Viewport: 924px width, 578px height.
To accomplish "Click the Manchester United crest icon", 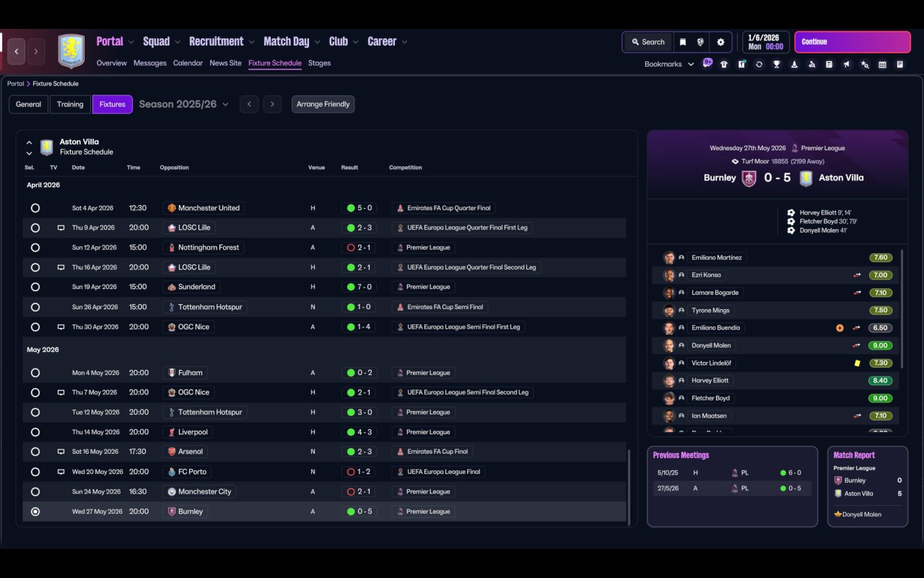I will click(171, 208).
